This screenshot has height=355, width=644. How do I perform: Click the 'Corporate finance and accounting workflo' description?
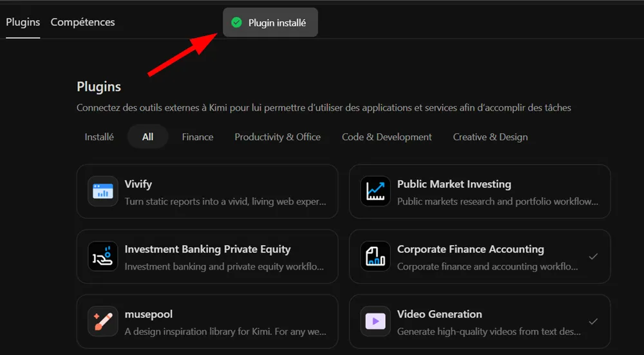coord(488,266)
